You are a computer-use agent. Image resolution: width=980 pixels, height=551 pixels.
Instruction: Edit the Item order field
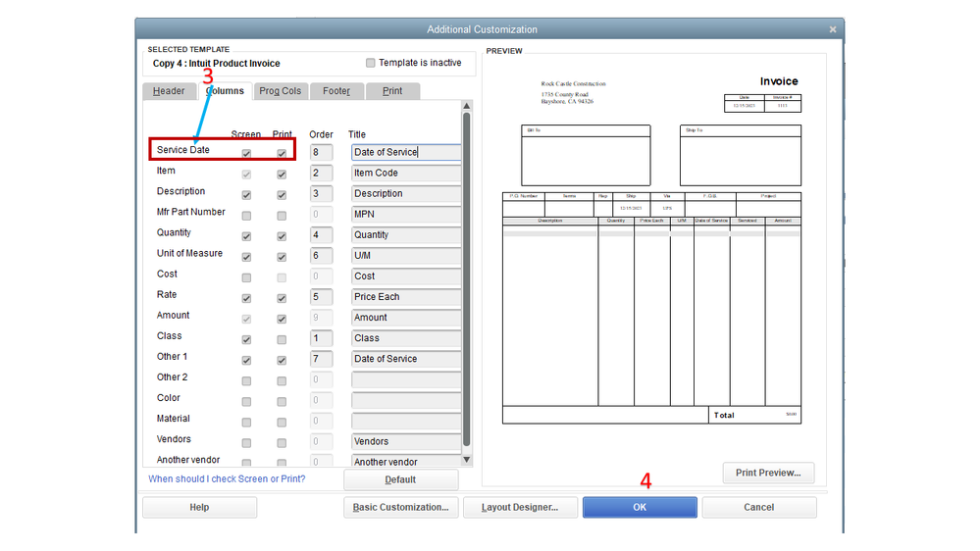click(321, 173)
